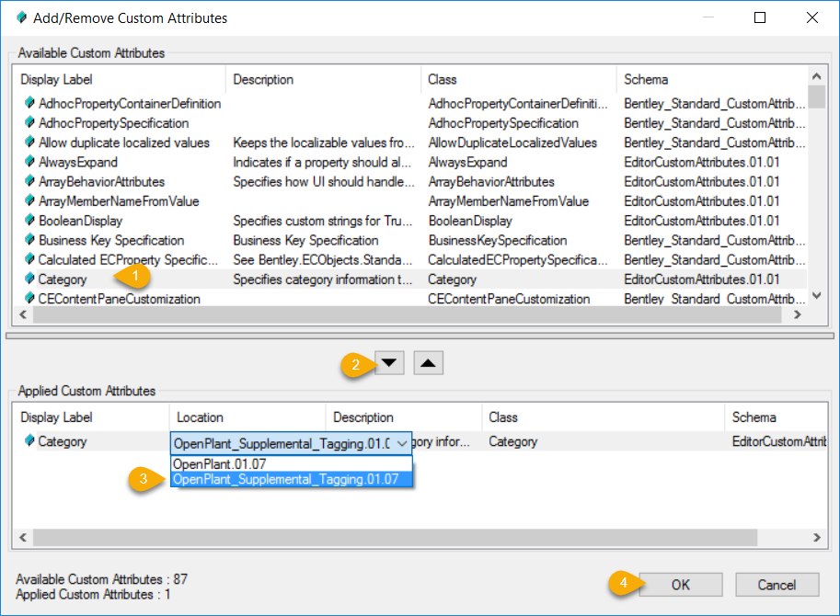Click the Display Label column header
The height and width of the screenshot is (616, 840).
56,79
